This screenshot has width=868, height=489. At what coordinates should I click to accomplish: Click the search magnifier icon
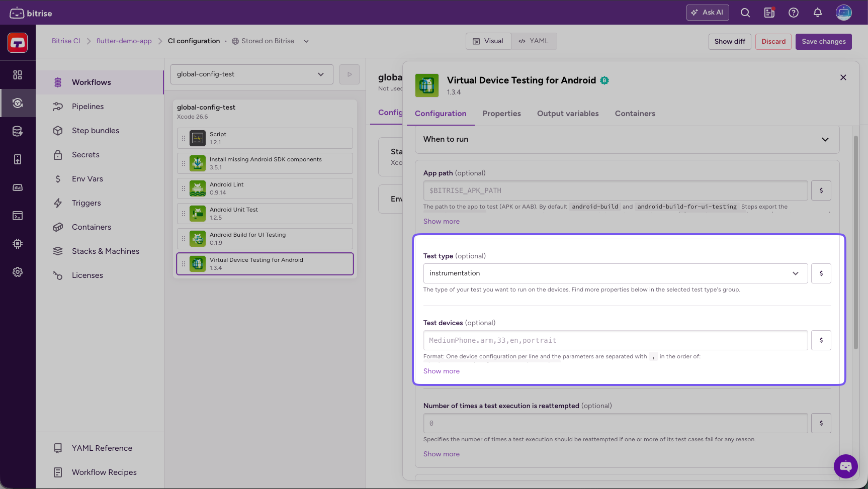pos(745,13)
